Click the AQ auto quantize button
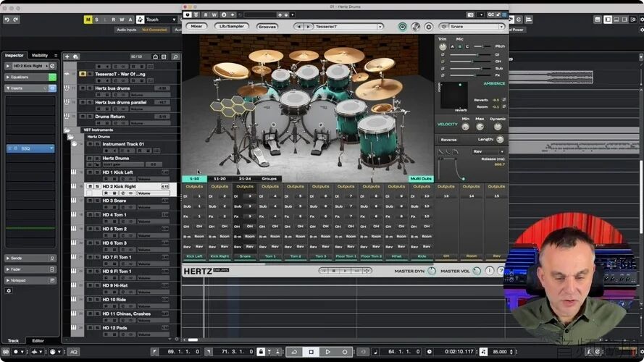This screenshot has height=362, width=644. 73,352
